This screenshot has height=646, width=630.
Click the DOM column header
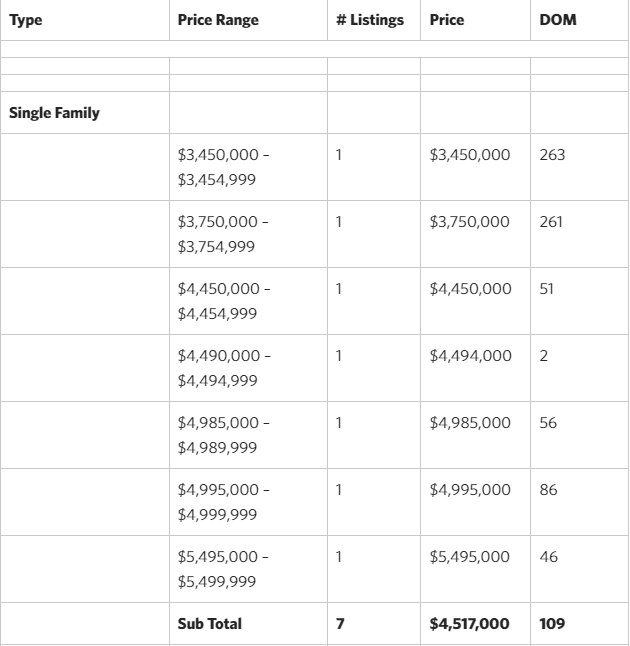pyautogui.click(x=557, y=20)
